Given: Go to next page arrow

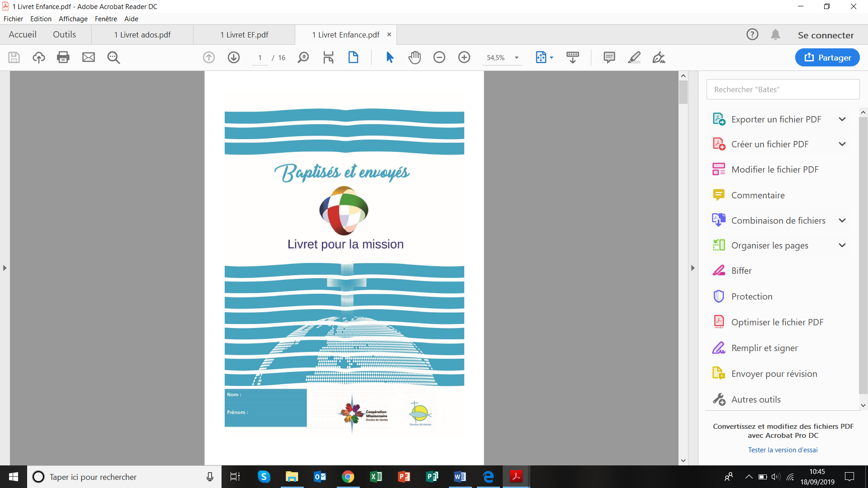Looking at the screenshot, I should pyautogui.click(x=234, y=57).
